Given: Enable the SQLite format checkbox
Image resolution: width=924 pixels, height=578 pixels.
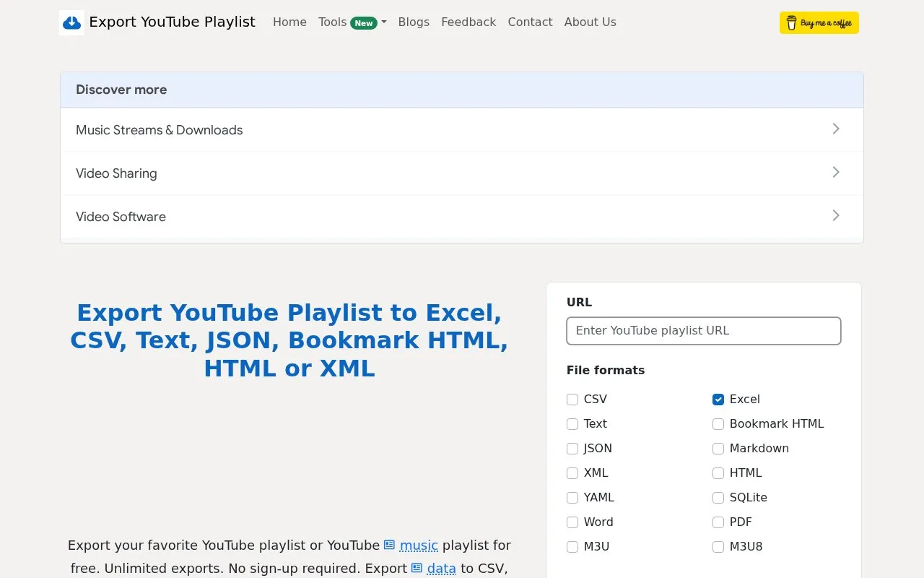Looking at the screenshot, I should pyautogui.click(x=718, y=498).
